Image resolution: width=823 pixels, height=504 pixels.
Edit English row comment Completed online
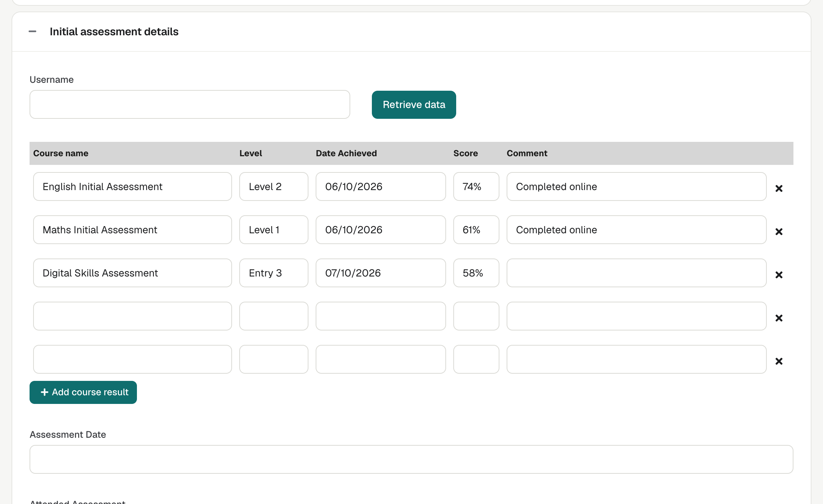pyautogui.click(x=636, y=186)
